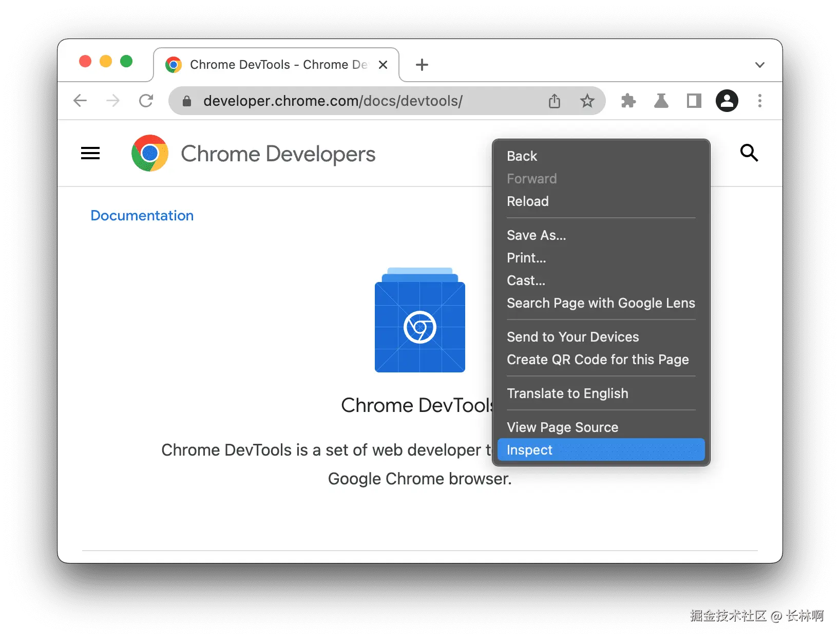The image size is (840, 639).
Task: Close the Chrome DevTools tab
Action: 383,65
